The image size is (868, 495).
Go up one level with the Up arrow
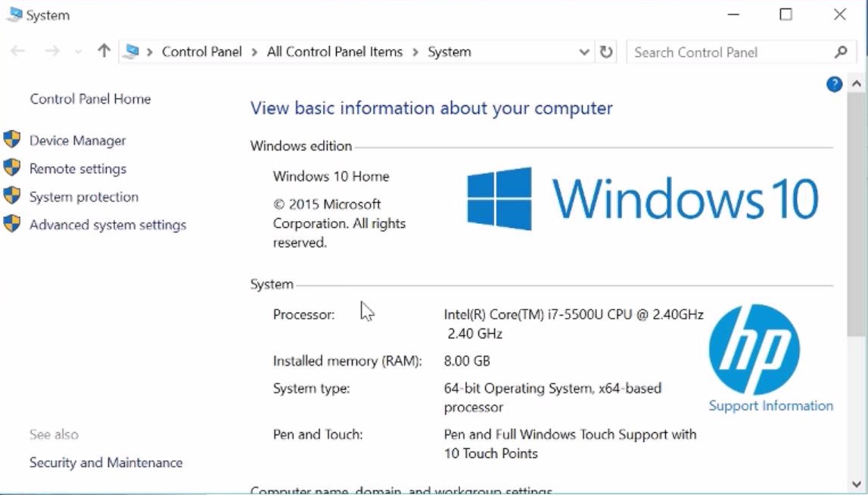pos(104,51)
